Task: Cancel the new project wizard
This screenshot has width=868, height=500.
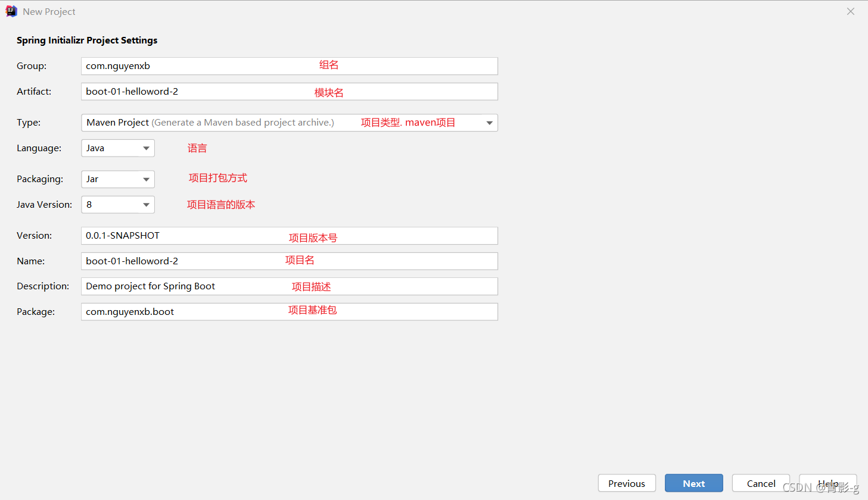Action: (x=761, y=483)
